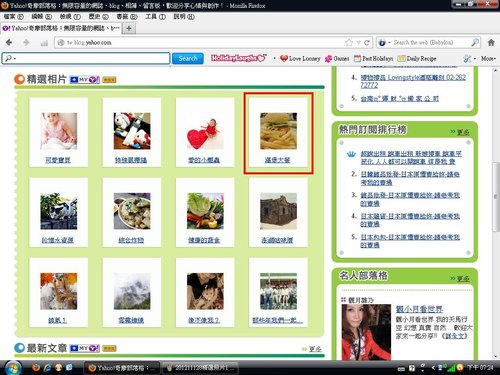Open the cat photo thumbnail

59,211
